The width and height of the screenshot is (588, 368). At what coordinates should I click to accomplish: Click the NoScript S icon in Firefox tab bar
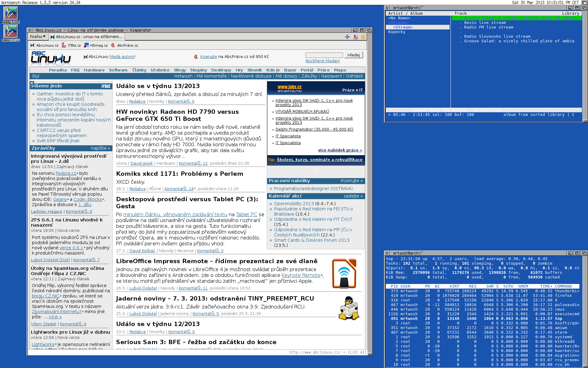(355, 37)
